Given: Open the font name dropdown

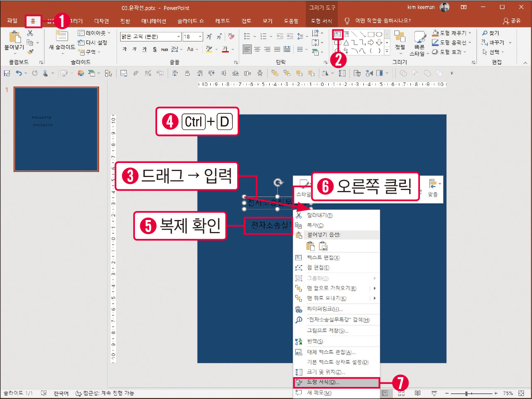Looking at the screenshot, I should point(179,36).
